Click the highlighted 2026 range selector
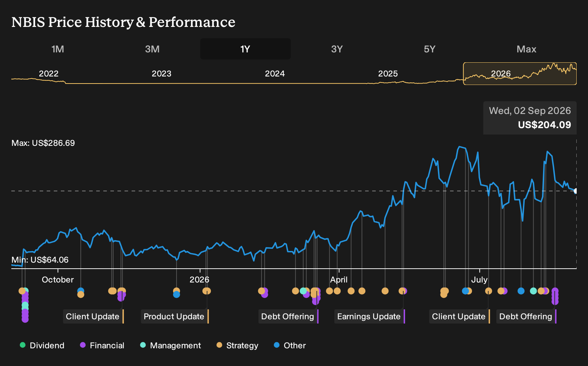 point(520,74)
